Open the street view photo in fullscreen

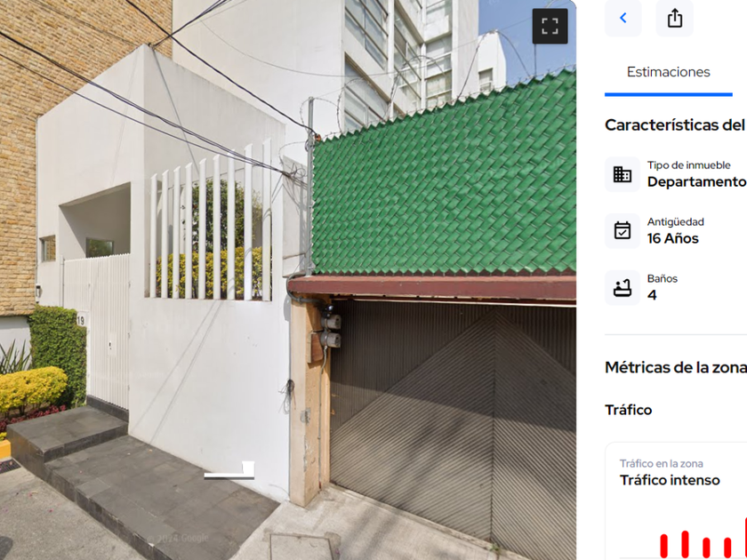pos(550,26)
